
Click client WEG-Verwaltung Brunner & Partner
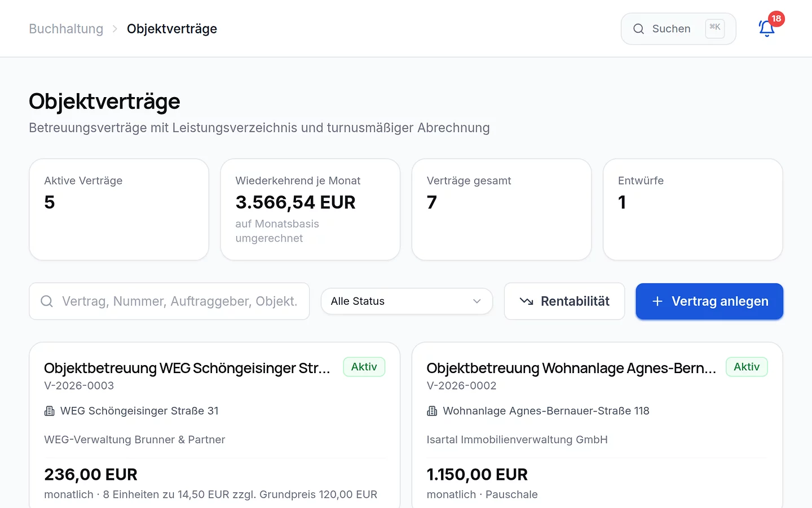click(x=135, y=440)
